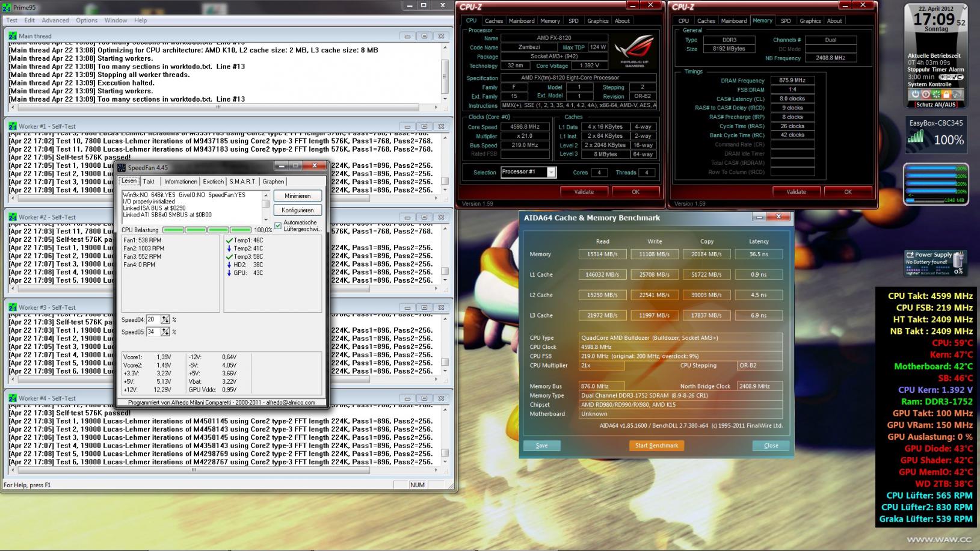Viewport: 980px width, 551px height.
Task: Click the 'CPU: 59°C' overlay reading
Action: [952, 343]
